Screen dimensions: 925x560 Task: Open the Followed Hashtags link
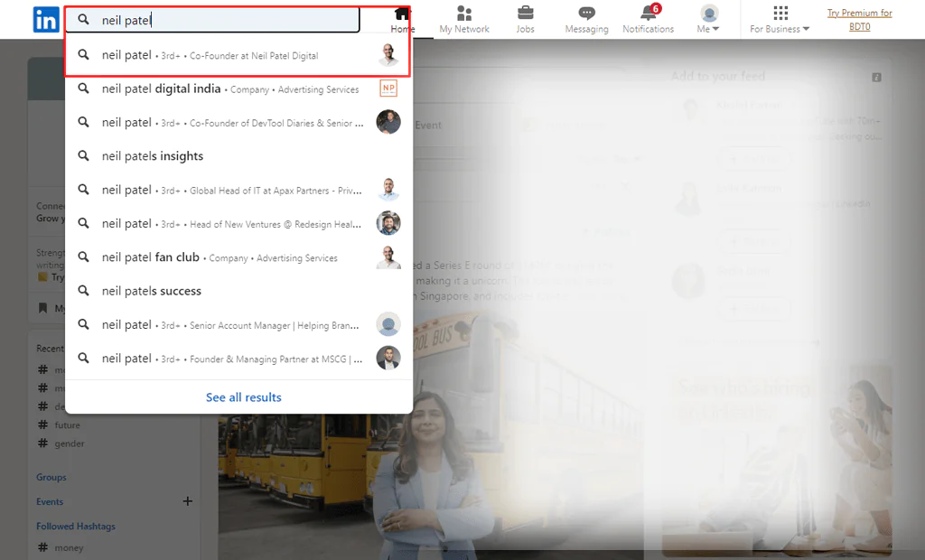pyautogui.click(x=76, y=526)
